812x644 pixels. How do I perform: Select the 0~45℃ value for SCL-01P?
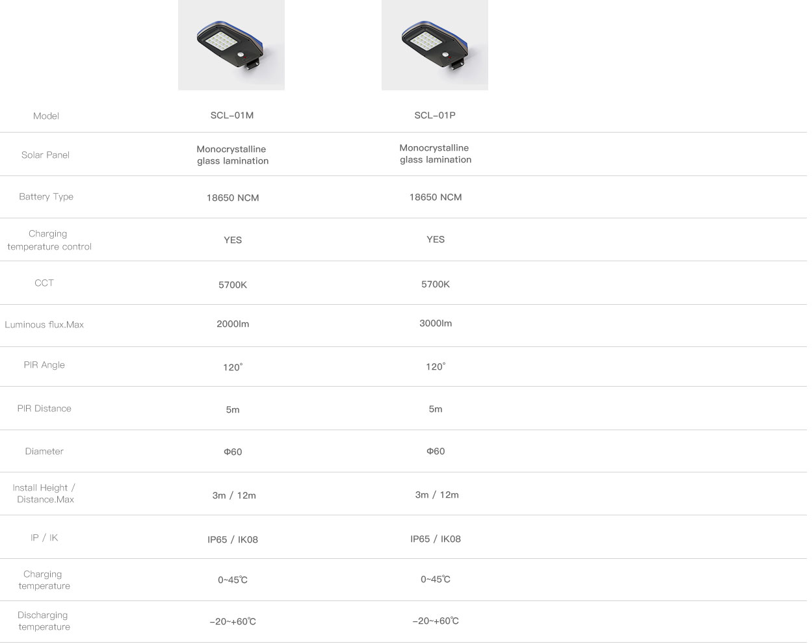click(436, 579)
